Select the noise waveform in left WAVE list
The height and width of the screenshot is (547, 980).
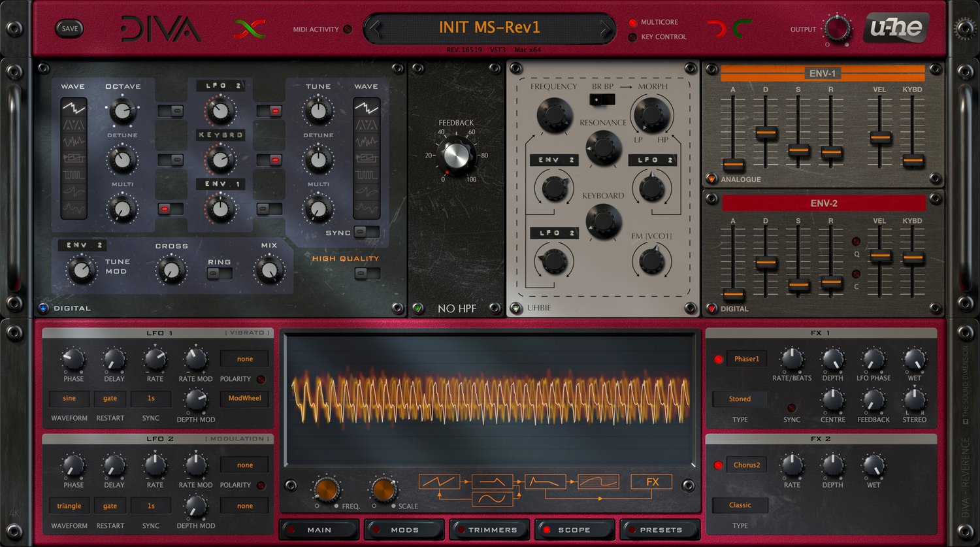(x=73, y=141)
